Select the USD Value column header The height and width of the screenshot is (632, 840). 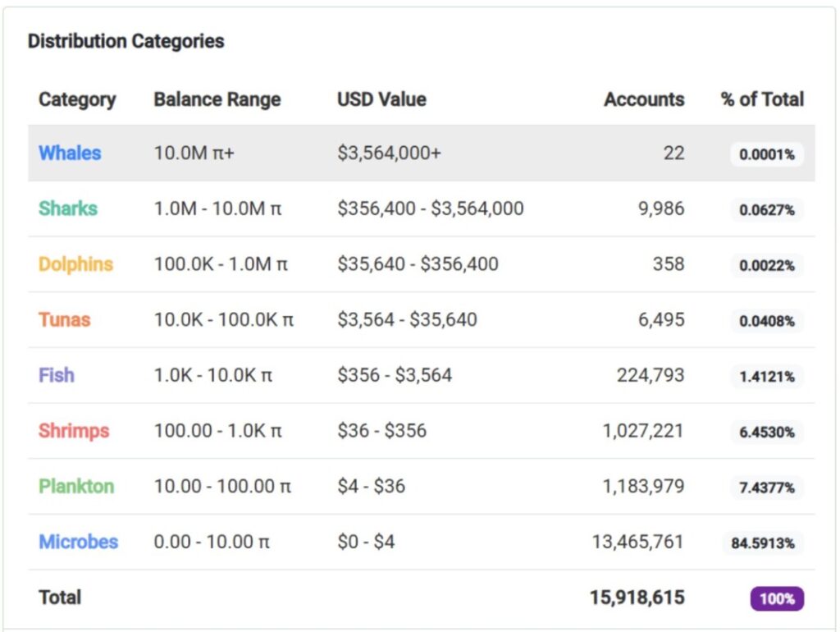pos(381,99)
